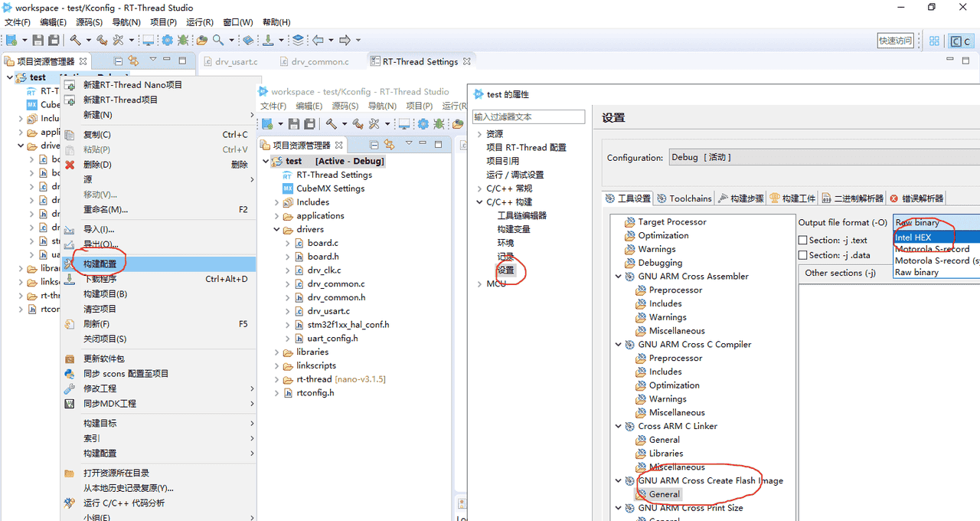Click the green bug debug icon
980x521 pixels.
pos(183,40)
